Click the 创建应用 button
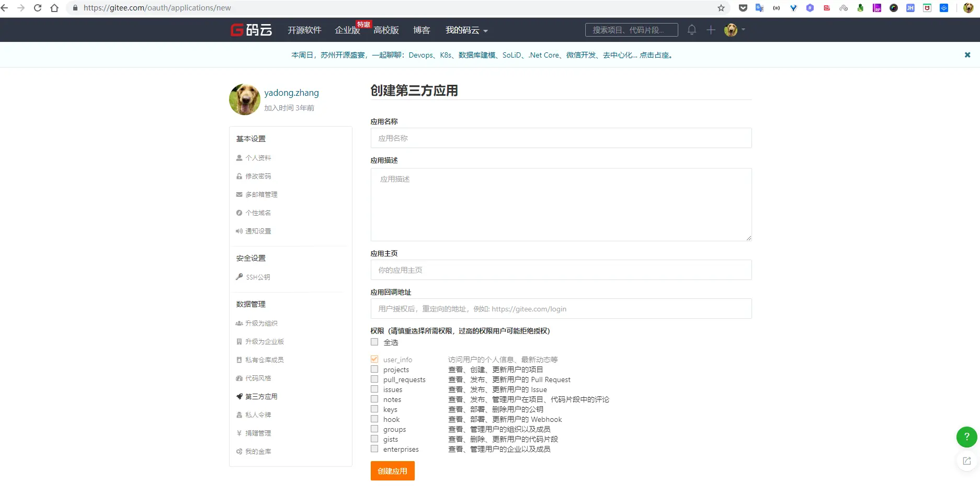 click(x=392, y=471)
